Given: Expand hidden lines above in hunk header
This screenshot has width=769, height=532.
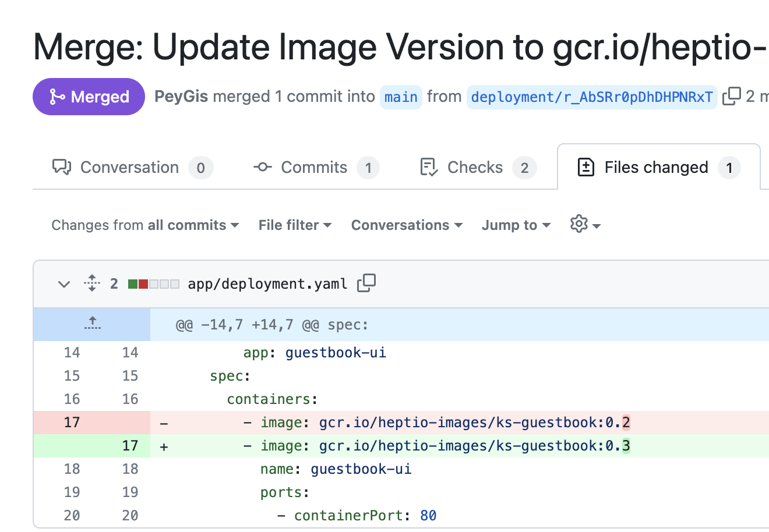Looking at the screenshot, I should (x=92, y=324).
